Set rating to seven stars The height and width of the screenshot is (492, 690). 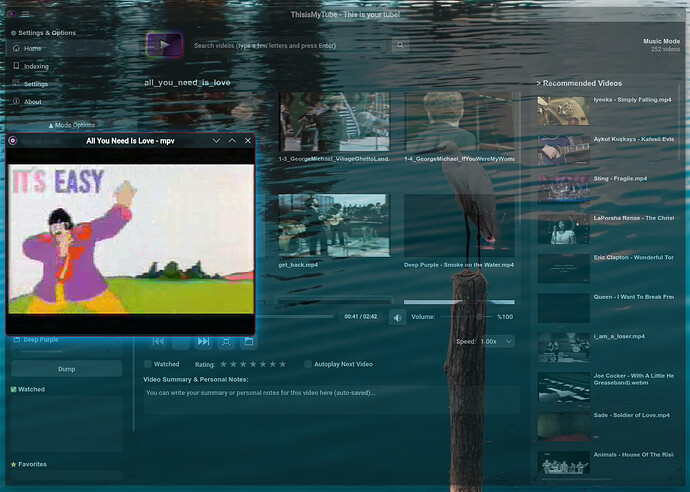point(283,364)
